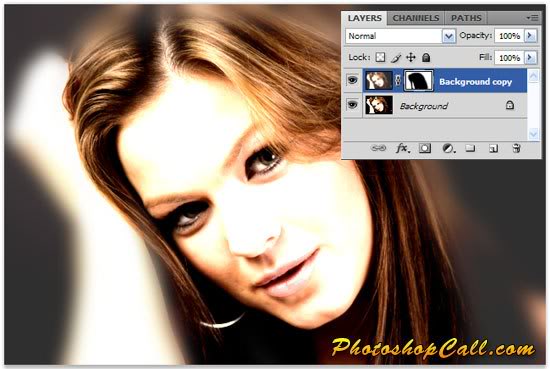Select the Background copy layer mask thumbnail
The width and height of the screenshot is (550, 369).
[x=418, y=81]
